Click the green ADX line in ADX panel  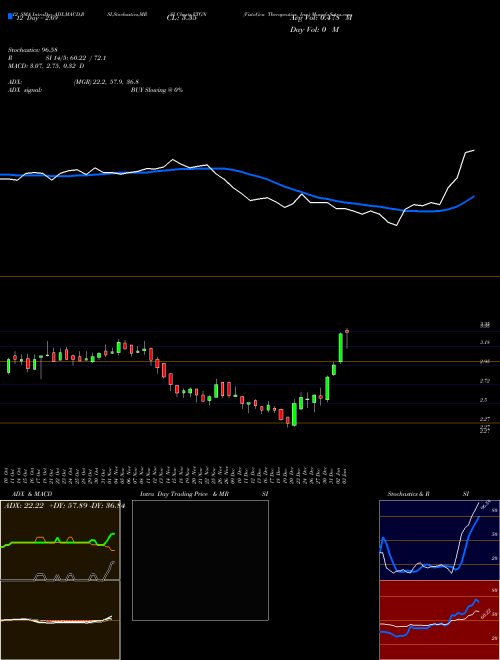click(x=55, y=543)
